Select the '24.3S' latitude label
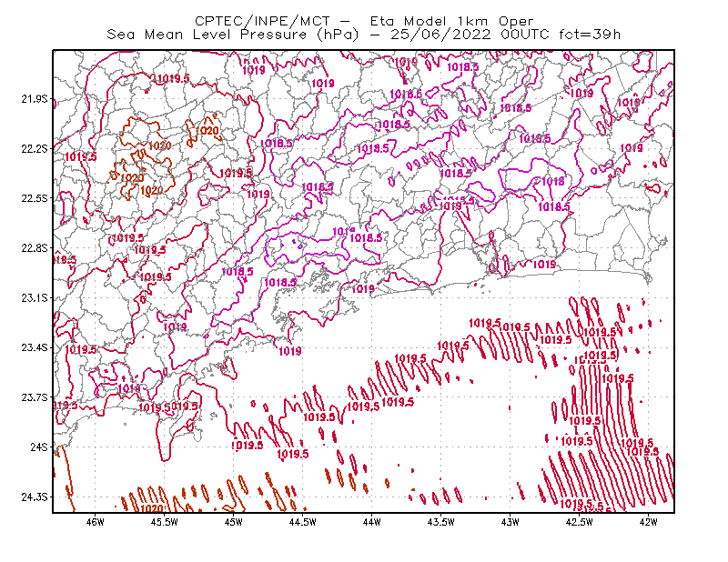This screenshot has height=562, width=728. coord(35,497)
